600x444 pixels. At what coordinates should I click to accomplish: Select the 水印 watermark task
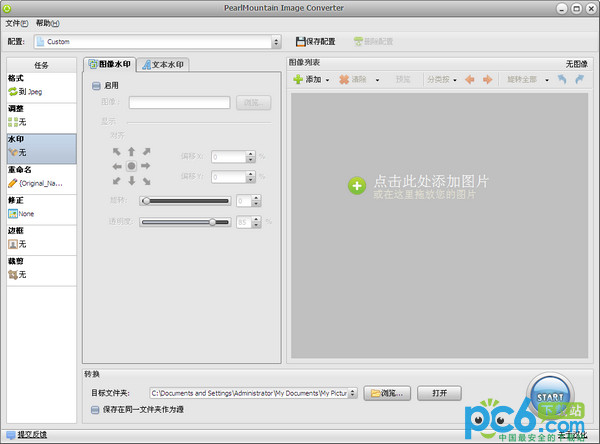pos(41,149)
